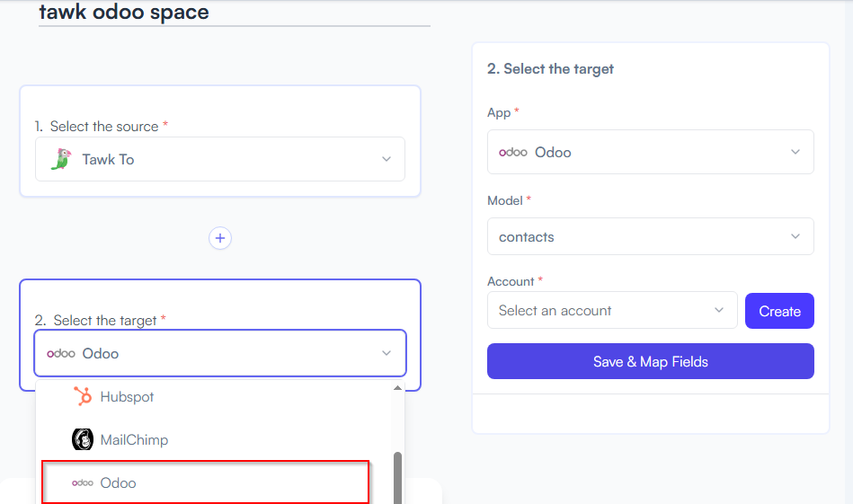Image resolution: width=853 pixels, height=504 pixels.
Task: Collapse the Select the target chevron
Action: coord(387,353)
